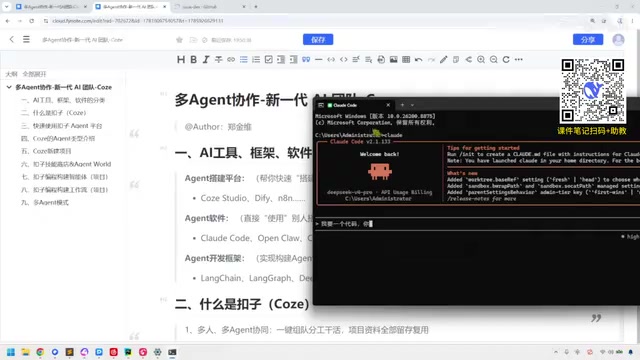
Task: Apply heading format with H icon
Action: click(181, 60)
